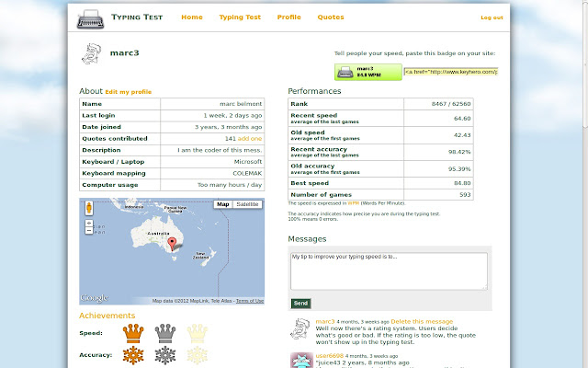The height and width of the screenshot is (368, 588).
Task: Click user6698's avatar in messages
Action: [x=300, y=360]
